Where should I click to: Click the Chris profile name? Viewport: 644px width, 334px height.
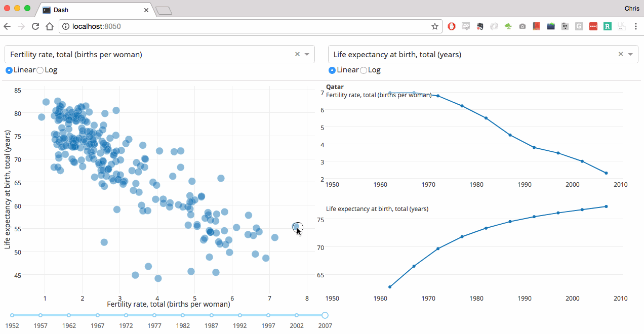coord(631,8)
